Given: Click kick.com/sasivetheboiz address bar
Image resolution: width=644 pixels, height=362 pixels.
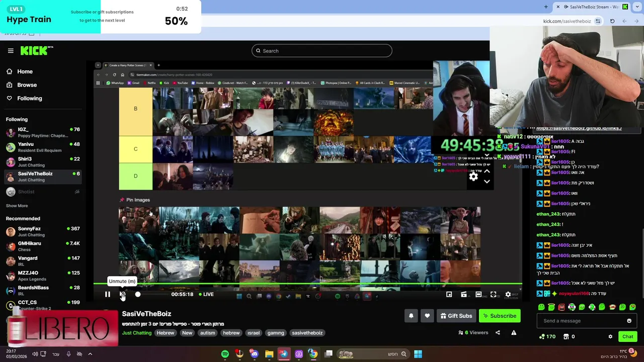Looking at the screenshot, I should click(x=567, y=21).
